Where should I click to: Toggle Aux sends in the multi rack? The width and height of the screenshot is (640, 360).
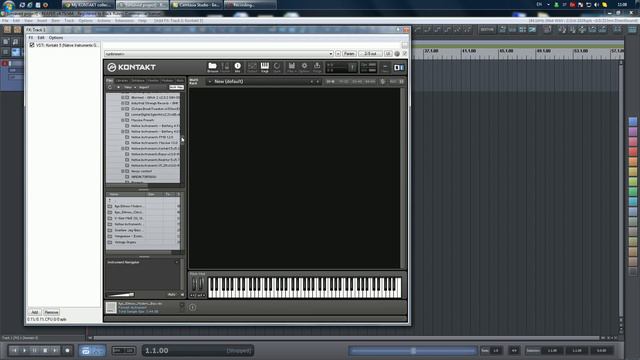click(393, 82)
